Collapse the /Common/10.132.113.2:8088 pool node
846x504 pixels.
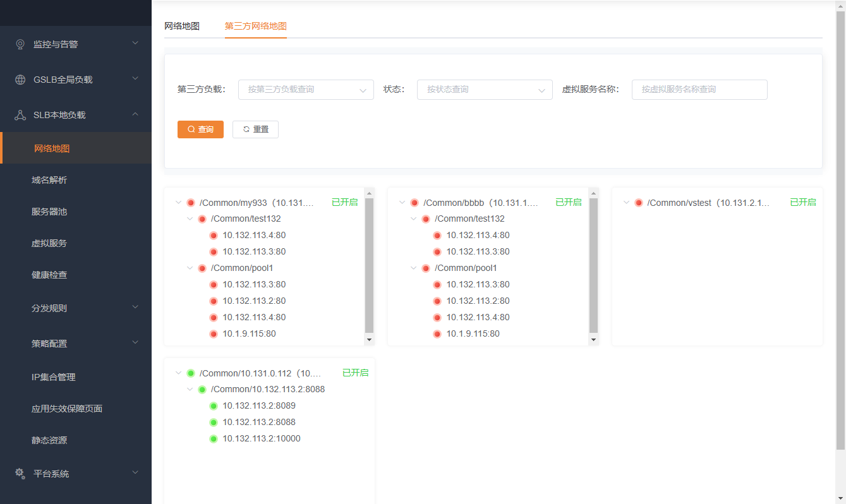pos(190,390)
